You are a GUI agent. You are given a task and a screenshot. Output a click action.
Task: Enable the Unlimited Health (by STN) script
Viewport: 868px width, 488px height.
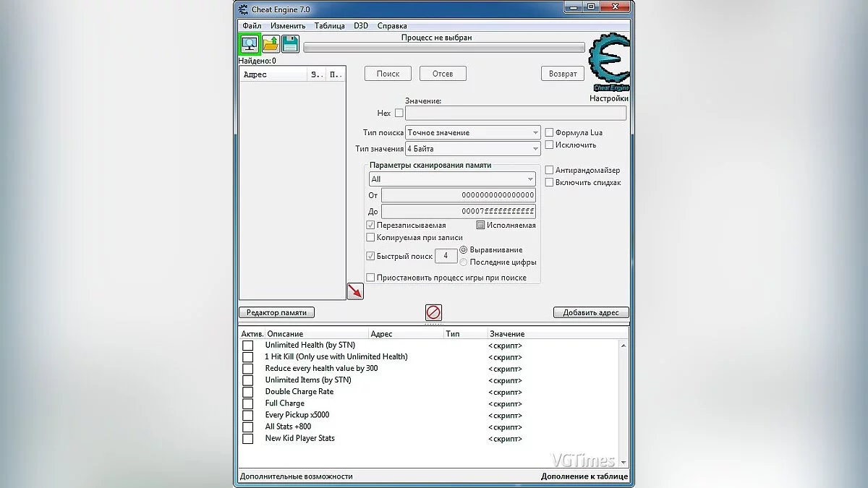(248, 346)
